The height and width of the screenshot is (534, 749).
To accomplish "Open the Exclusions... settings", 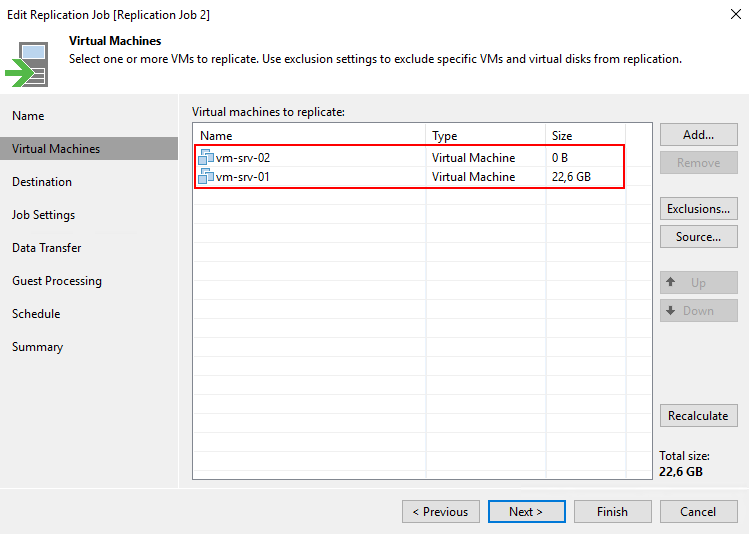I will 698,209.
